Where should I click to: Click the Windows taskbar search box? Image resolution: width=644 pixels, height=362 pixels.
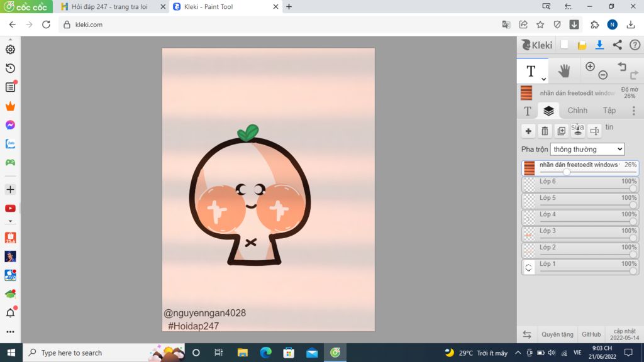click(x=104, y=353)
